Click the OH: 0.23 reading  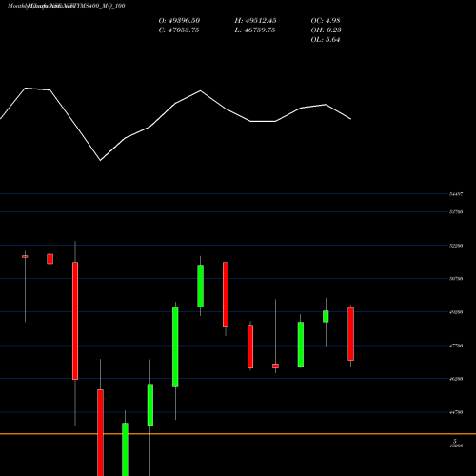click(x=326, y=30)
